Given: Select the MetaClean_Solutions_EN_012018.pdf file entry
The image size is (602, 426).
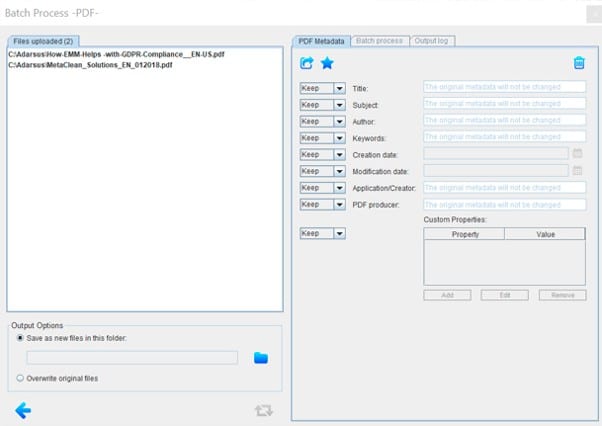Looking at the screenshot, I should tap(90, 64).
